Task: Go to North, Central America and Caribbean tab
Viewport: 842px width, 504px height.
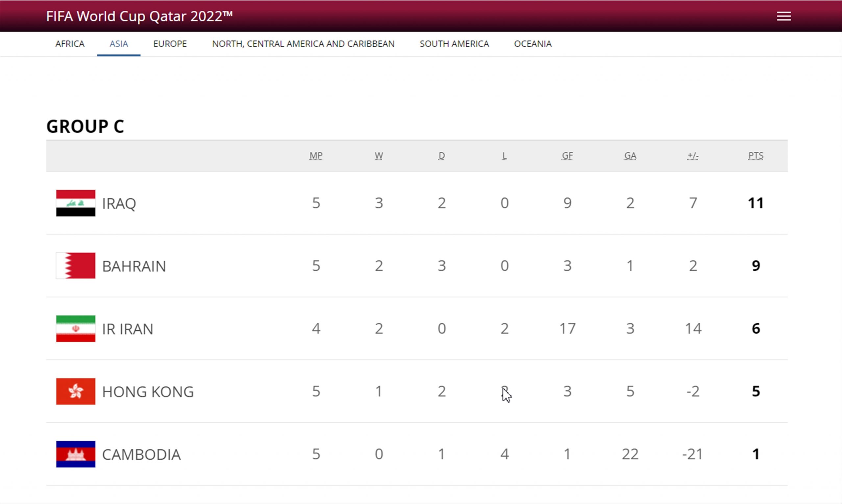Action: coord(303,44)
